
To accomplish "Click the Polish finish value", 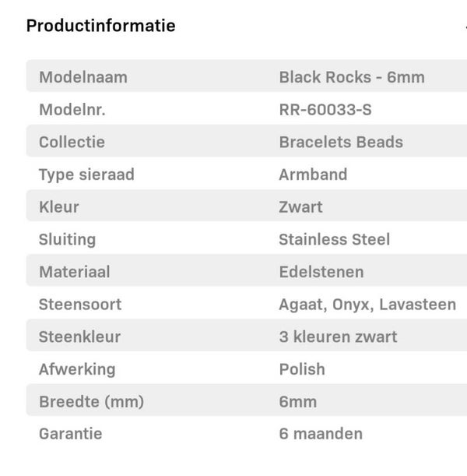I will pos(302,369).
